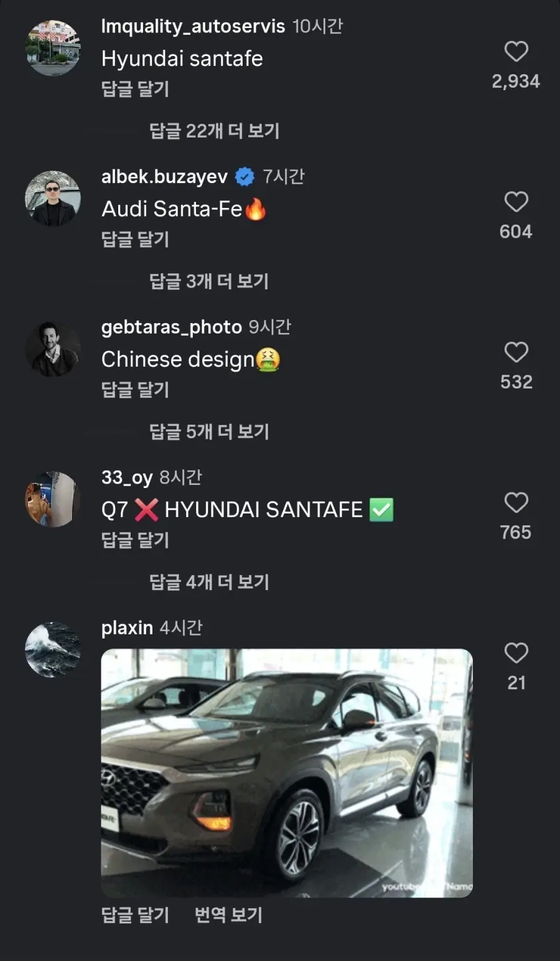Expand 4 more replies under 33_oy
Image resolution: width=560 pixels, height=961 pixels.
[209, 582]
